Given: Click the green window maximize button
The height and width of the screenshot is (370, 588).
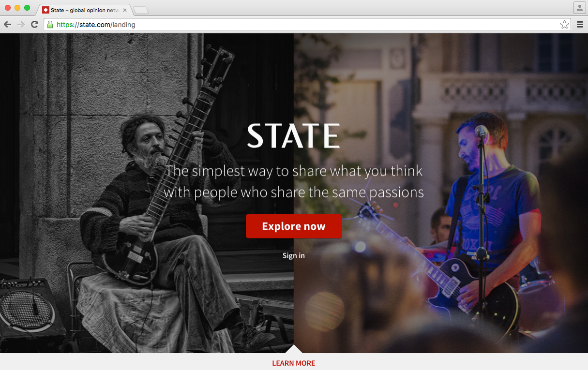Looking at the screenshot, I should pos(27,8).
